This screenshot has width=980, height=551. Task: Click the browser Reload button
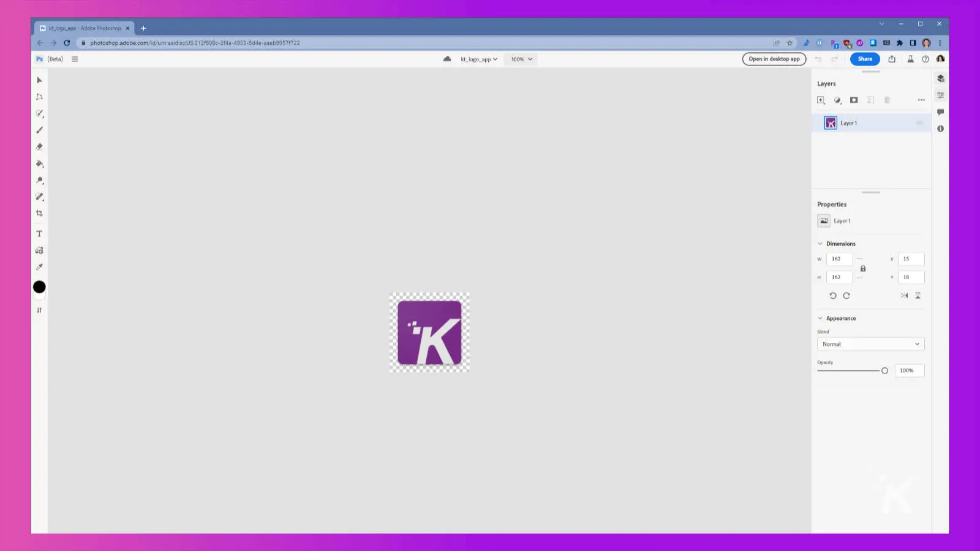point(67,43)
